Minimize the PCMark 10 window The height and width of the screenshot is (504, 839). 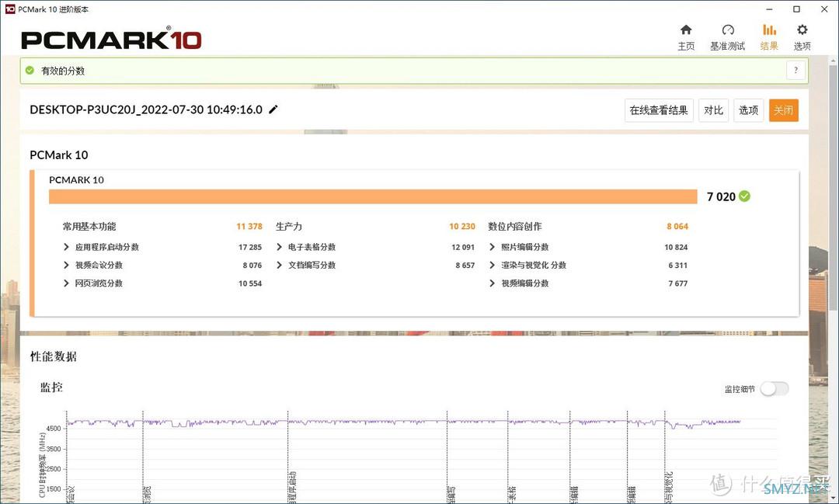click(x=769, y=9)
